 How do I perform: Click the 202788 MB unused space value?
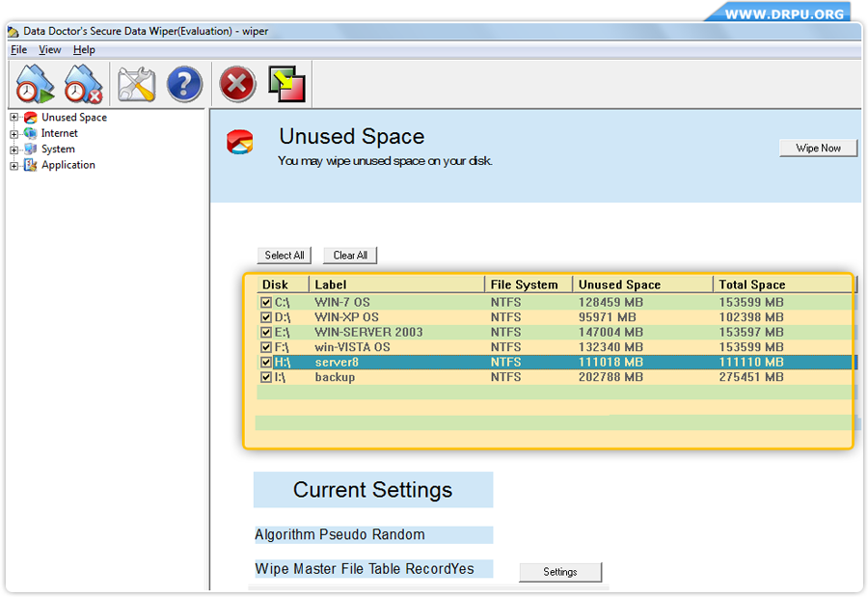[610, 377]
